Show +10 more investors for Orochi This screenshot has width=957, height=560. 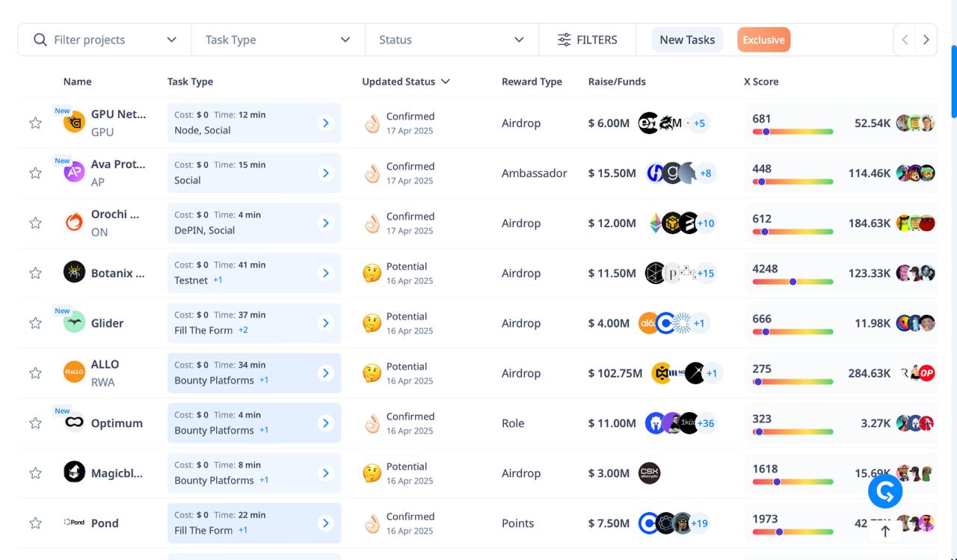[x=705, y=223]
